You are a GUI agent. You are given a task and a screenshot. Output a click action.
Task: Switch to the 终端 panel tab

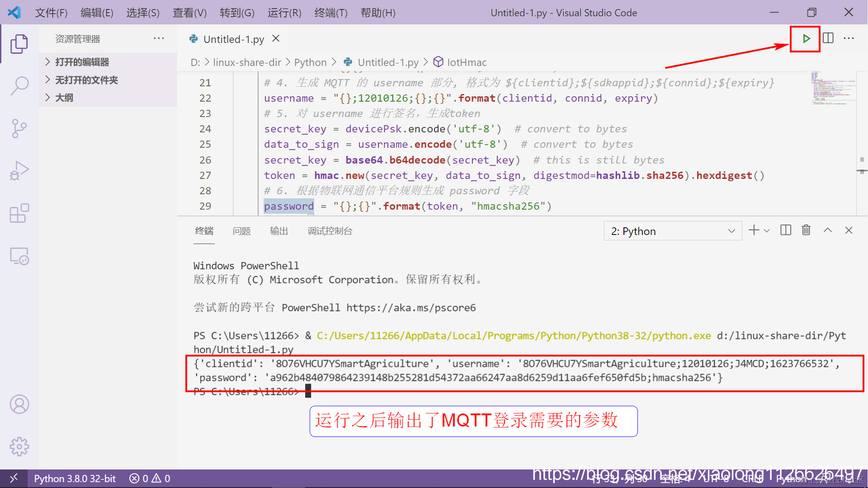coord(204,231)
